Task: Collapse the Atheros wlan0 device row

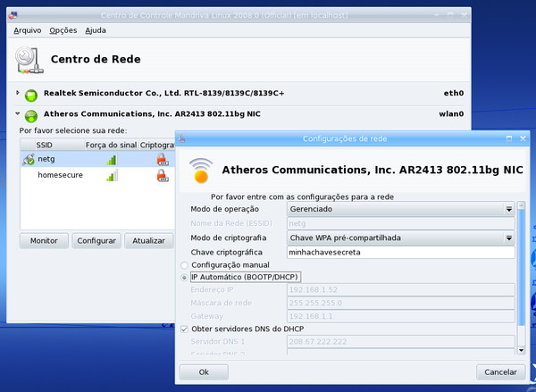Action: click(x=18, y=113)
